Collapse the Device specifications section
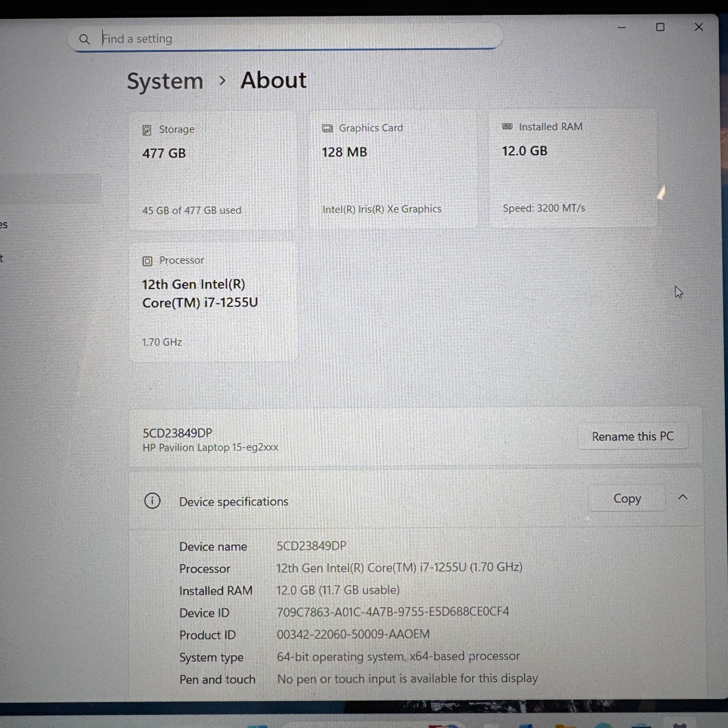This screenshot has height=728, width=728. (683, 497)
